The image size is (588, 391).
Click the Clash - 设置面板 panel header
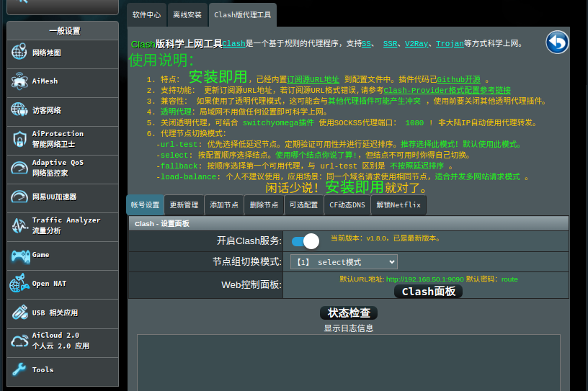coord(348,223)
